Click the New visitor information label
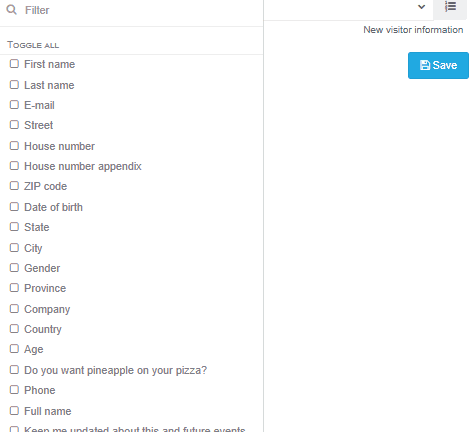Viewport: 473px width, 432px height. (413, 30)
